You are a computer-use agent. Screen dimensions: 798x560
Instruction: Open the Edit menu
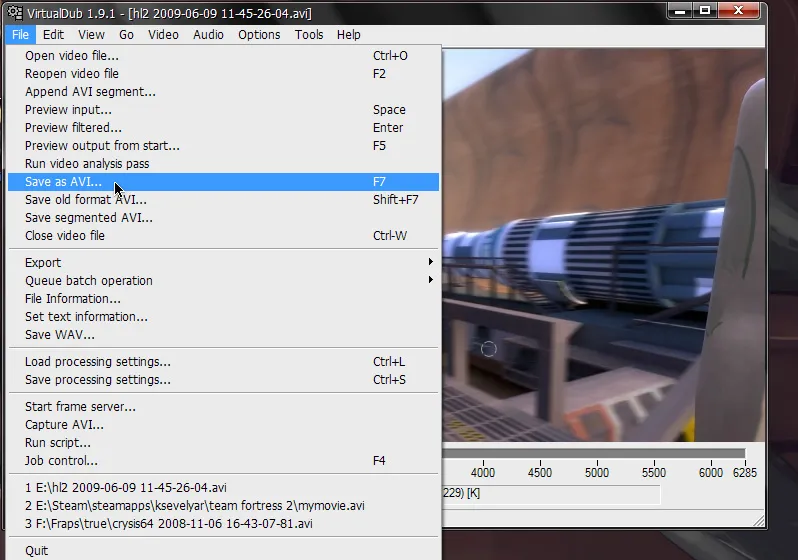click(53, 35)
